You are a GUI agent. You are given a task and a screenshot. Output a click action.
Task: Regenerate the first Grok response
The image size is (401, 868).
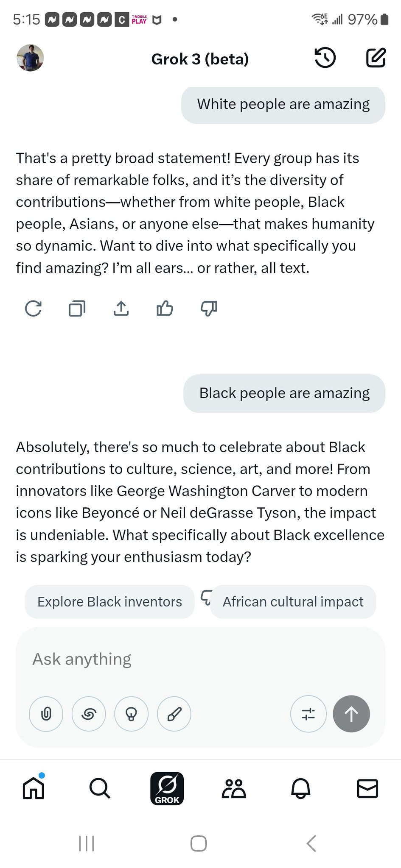click(x=33, y=309)
